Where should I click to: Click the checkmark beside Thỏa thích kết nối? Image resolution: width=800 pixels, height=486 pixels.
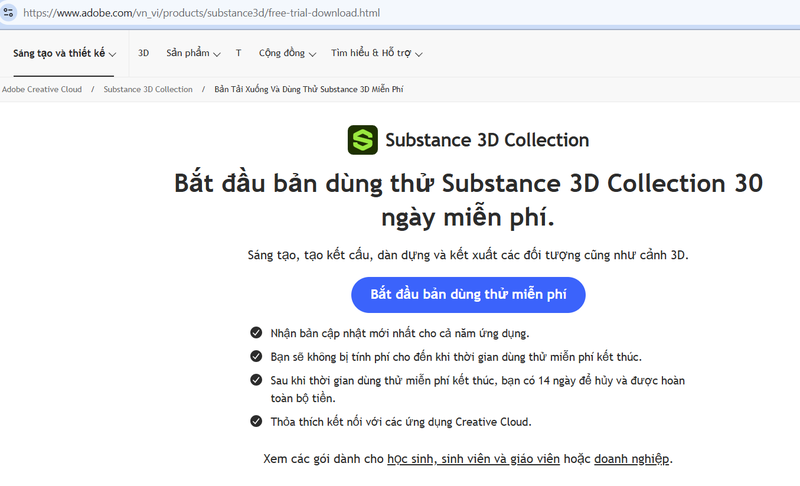coord(256,421)
